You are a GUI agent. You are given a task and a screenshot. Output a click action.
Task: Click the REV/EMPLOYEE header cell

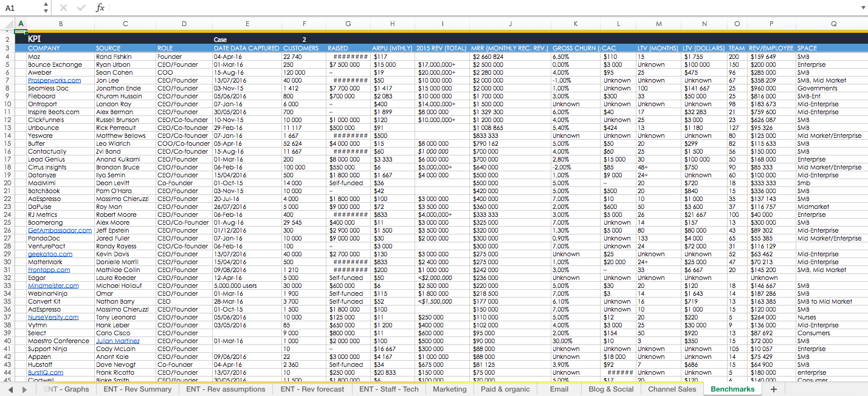(x=772, y=48)
